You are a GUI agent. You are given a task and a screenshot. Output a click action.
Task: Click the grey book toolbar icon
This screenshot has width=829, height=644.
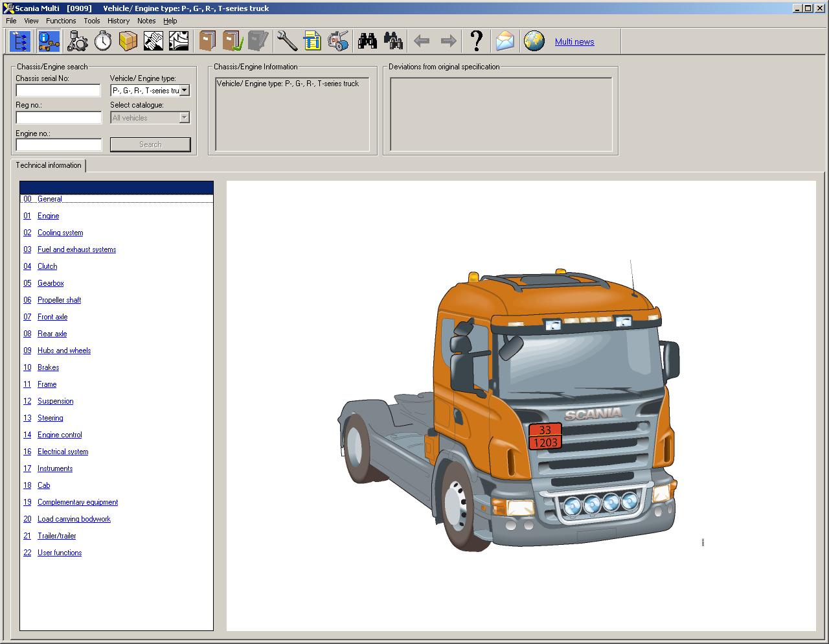click(x=258, y=41)
